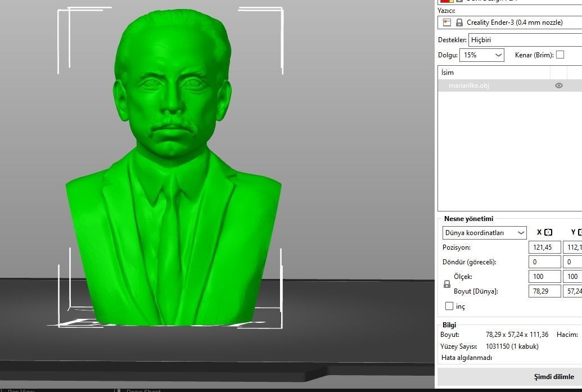
Task: Click the Bilgi size value 78,29 x 57,24 x 111,36
Action: tap(517, 335)
